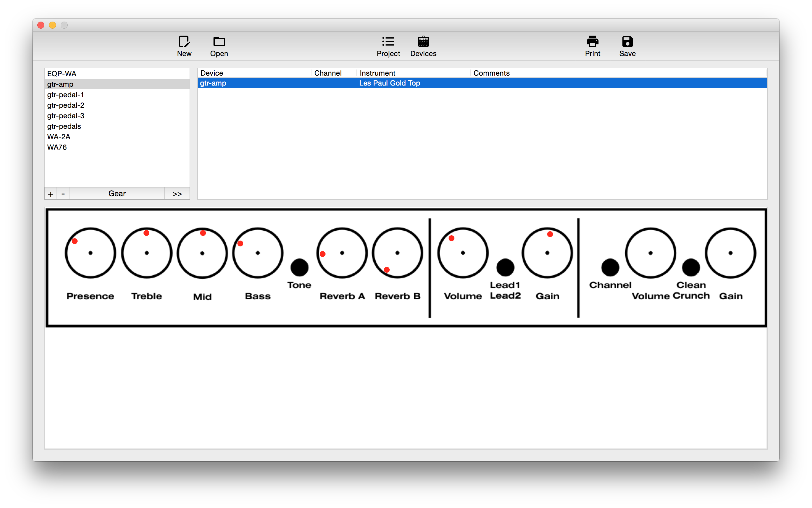812x508 pixels.
Task: Toggle the Lead1 Lead2 switch
Action: coord(505,267)
